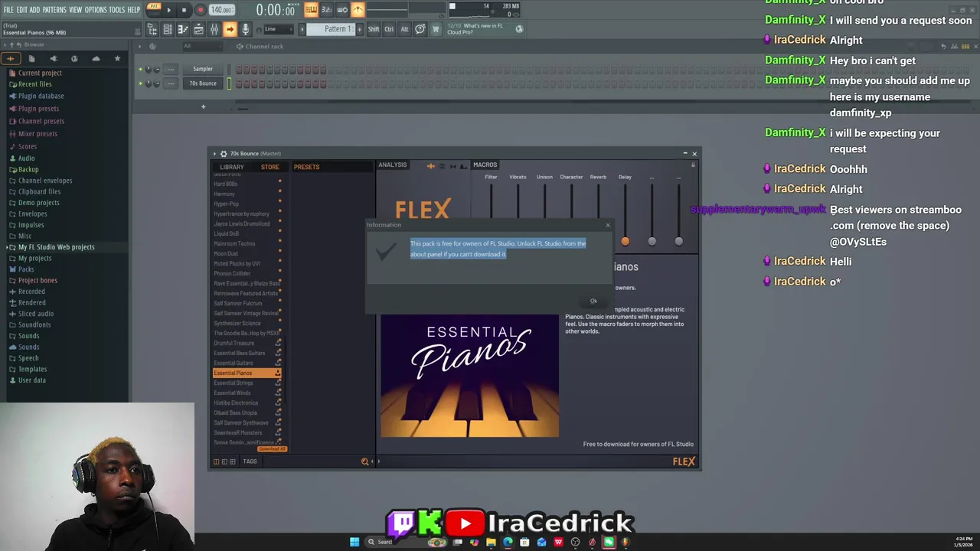Image resolution: width=980 pixels, height=551 pixels.
Task: Select browser starred favorites tab icon
Action: tap(117, 59)
